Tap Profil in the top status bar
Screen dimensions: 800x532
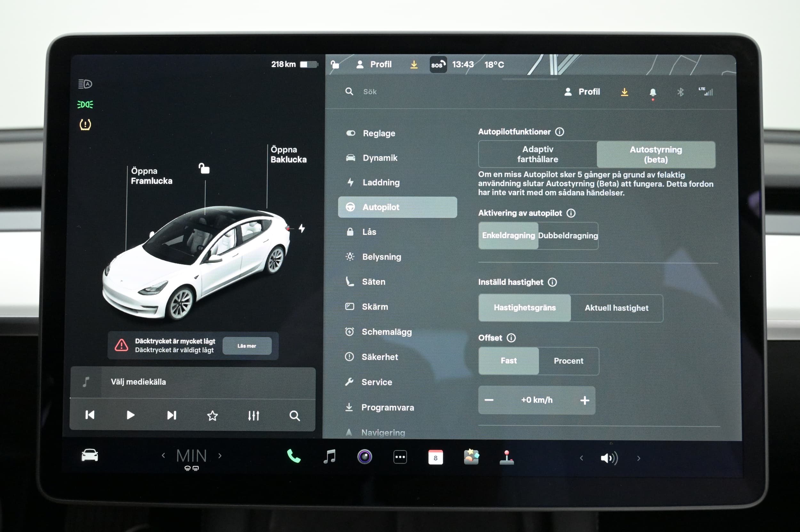(374, 65)
